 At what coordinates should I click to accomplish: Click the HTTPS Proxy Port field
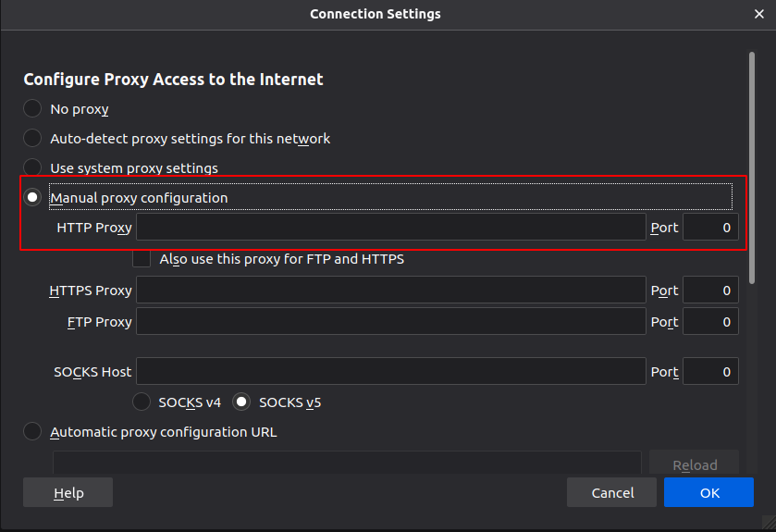710,291
